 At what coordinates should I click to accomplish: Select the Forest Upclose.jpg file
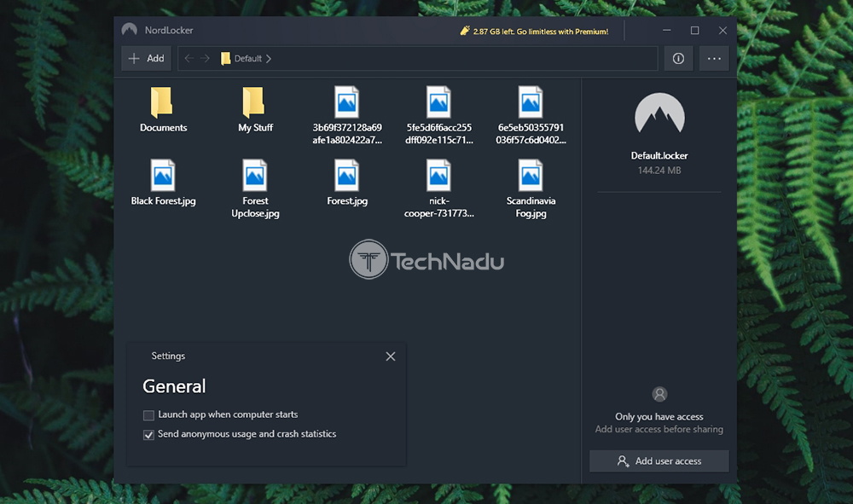point(255,188)
